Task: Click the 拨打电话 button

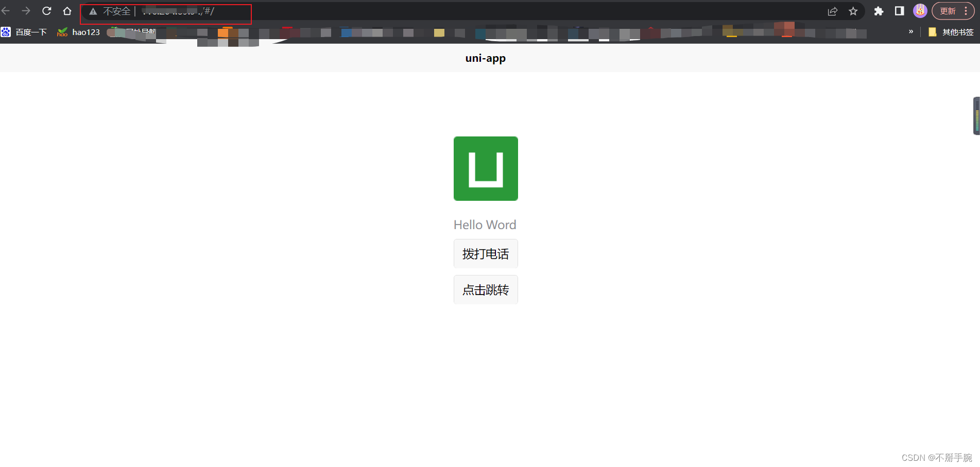Action: [486, 254]
